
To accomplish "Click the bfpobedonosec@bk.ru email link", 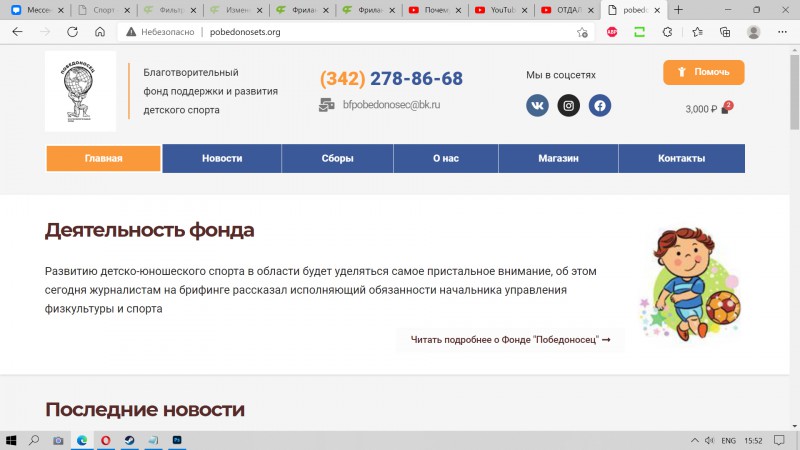I will pyautogui.click(x=391, y=105).
